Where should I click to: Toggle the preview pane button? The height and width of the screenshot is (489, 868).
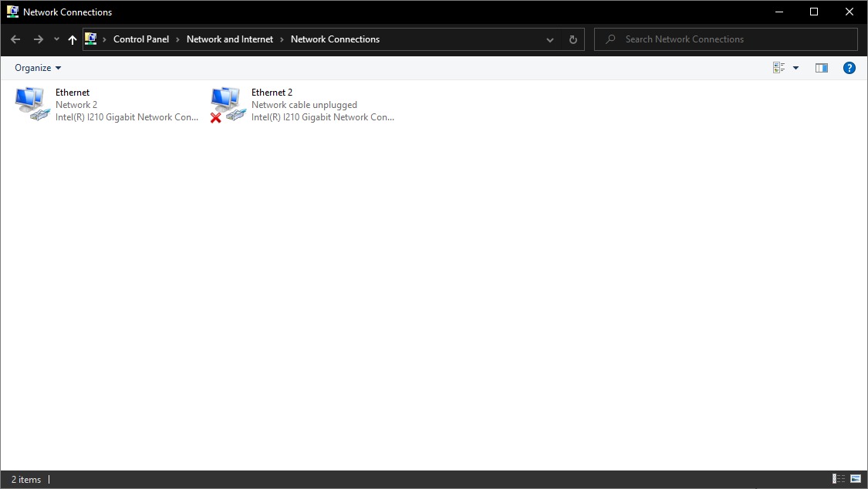821,68
